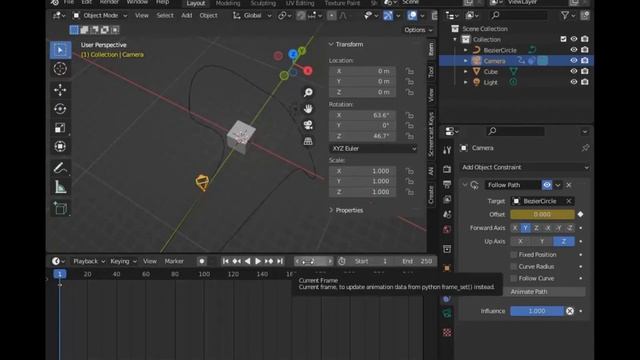Hide Camera in viewport via eye icon
640x360 pixels.
coord(573,60)
